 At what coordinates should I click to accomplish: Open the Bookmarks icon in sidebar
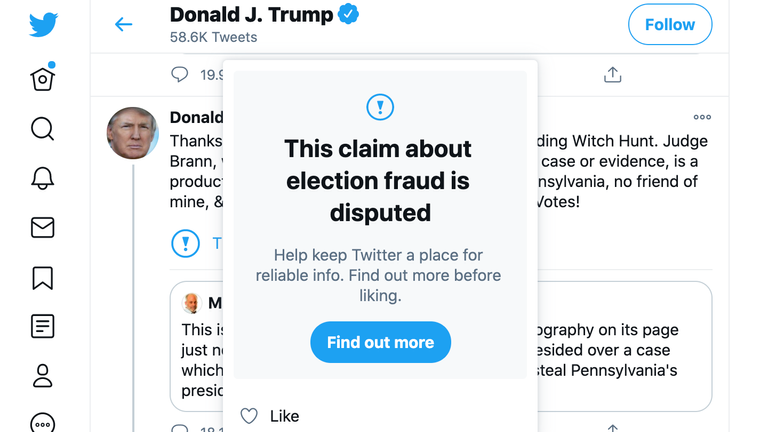tap(43, 278)
